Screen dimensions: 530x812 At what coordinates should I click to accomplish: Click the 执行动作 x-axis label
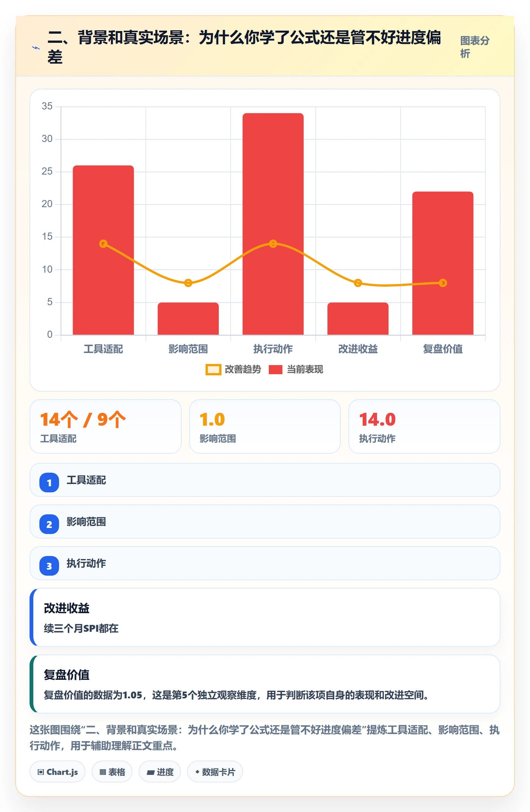click(273, 349)
